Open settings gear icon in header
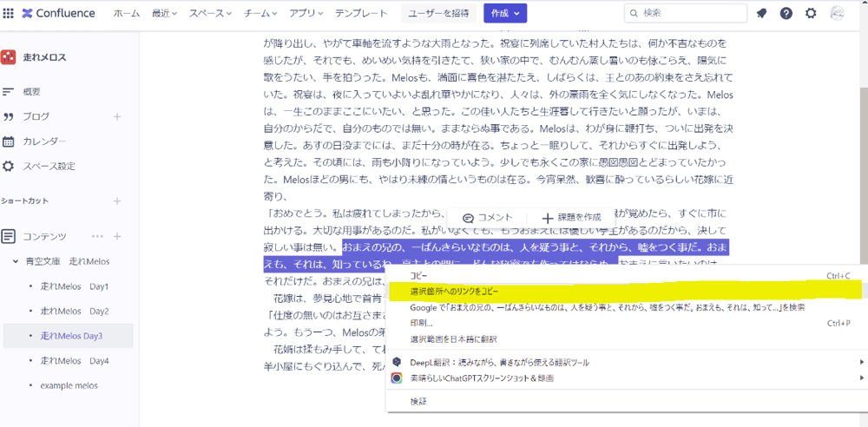 (811, 13)
